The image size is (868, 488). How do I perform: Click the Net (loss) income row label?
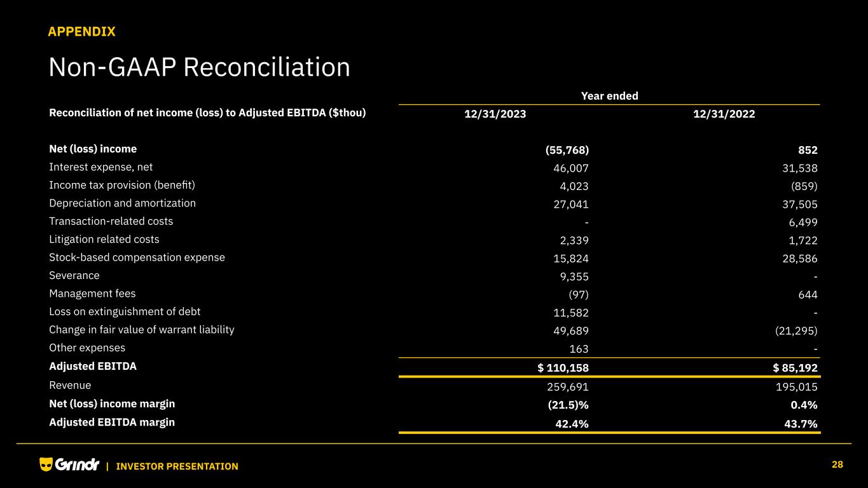point(93,149)
